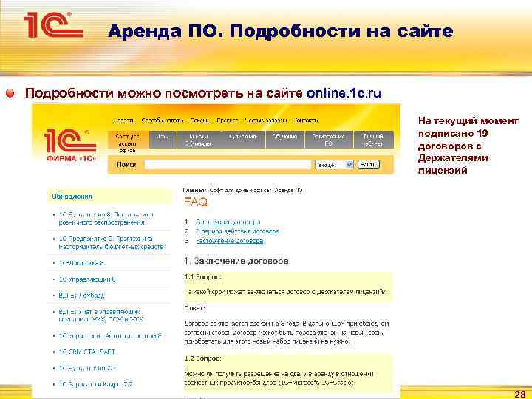Open FAQ link 'Расторжение договора'
This screenshot has width=532, height=399.
[x=230, y=241]
